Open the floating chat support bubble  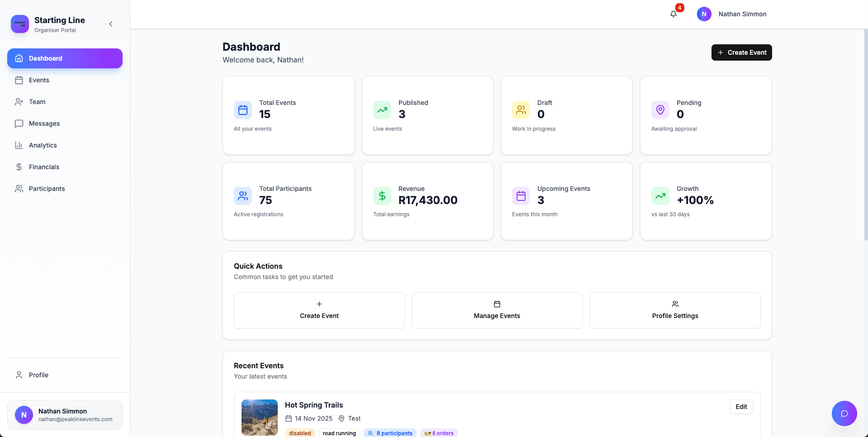click(x=844, y=413)
